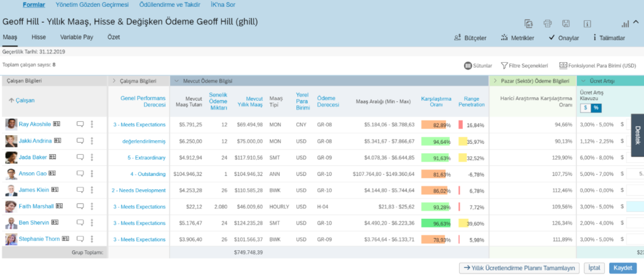Screen dimensions: 644x276
Task: Sort by the Çalışan column header
Action: point(21,101)
